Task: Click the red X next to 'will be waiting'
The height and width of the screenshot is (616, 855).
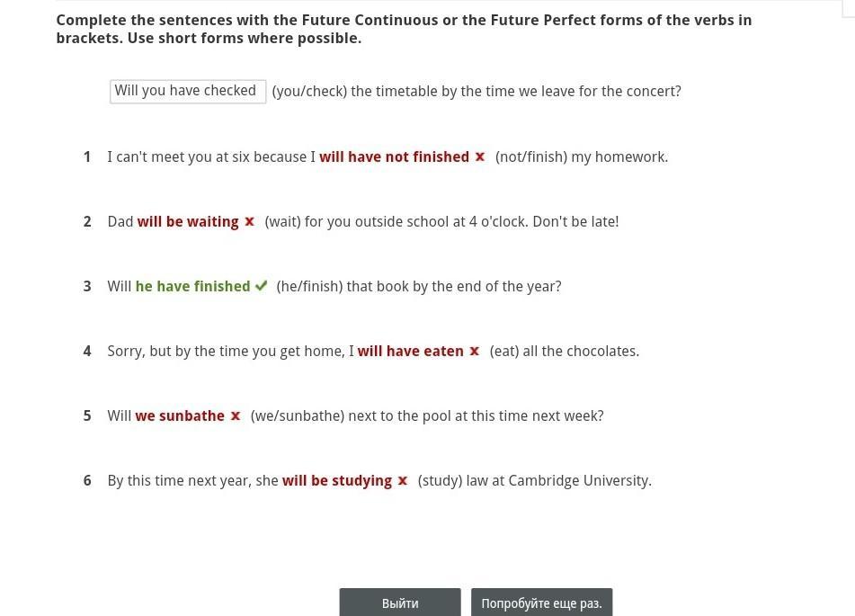Action: [250, 221]
